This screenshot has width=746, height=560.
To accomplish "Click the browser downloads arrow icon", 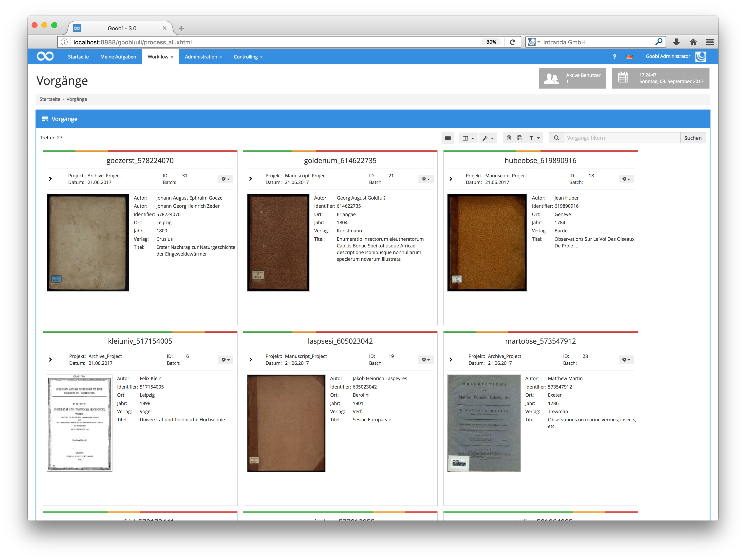I will (x=676, y=42).
